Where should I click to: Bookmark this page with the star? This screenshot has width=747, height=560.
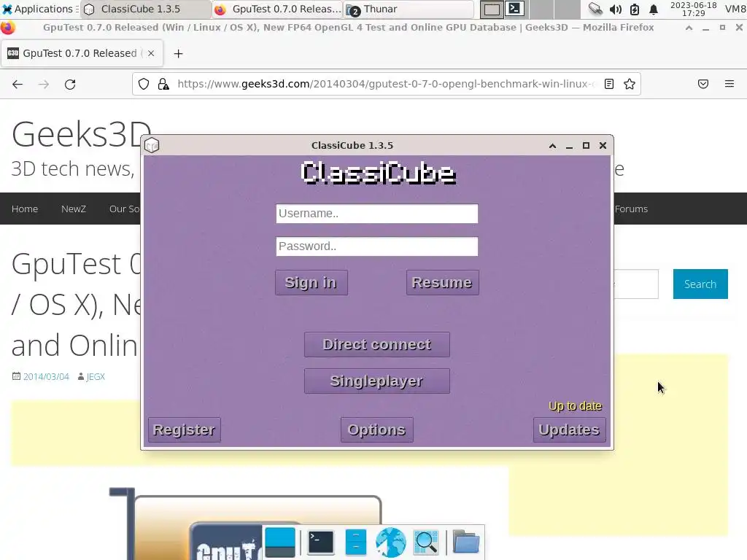coord(630,84)
